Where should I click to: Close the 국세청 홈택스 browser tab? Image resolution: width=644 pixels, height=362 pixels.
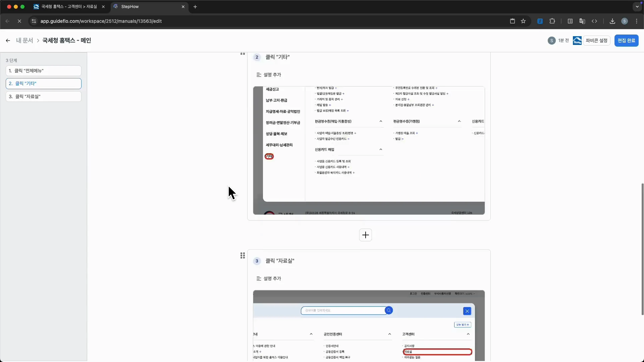tap(103, 7)
